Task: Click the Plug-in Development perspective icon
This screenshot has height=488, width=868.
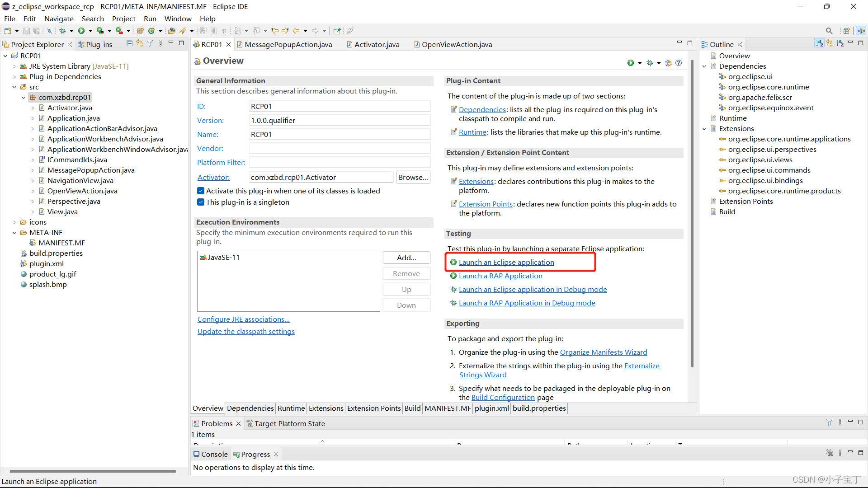Action: (861, 31)
